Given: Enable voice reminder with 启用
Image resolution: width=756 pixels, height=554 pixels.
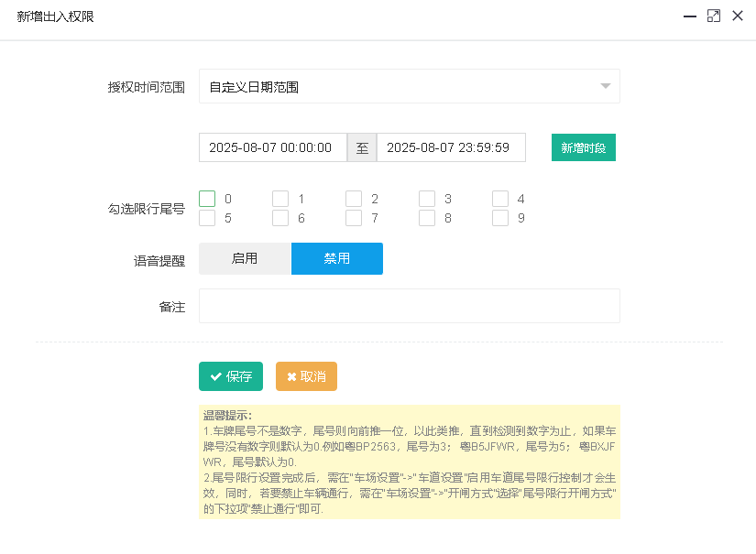Looking at the screenshot, I should 245,259.
